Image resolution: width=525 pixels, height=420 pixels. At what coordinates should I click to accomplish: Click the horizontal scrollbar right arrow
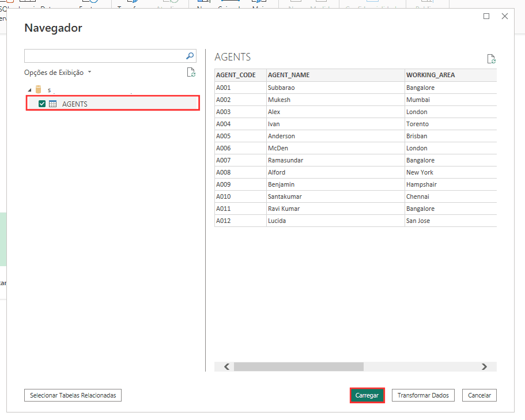(484, 366)
